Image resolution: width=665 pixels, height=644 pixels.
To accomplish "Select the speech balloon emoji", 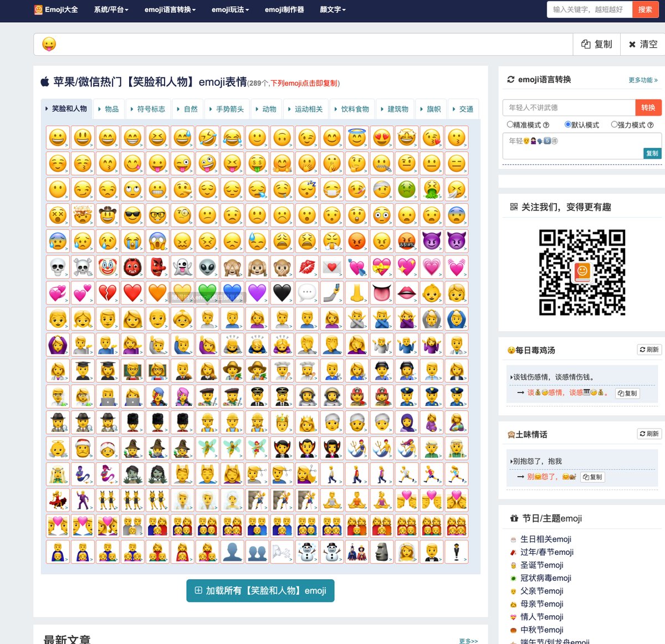I will [x=307, y=293].
